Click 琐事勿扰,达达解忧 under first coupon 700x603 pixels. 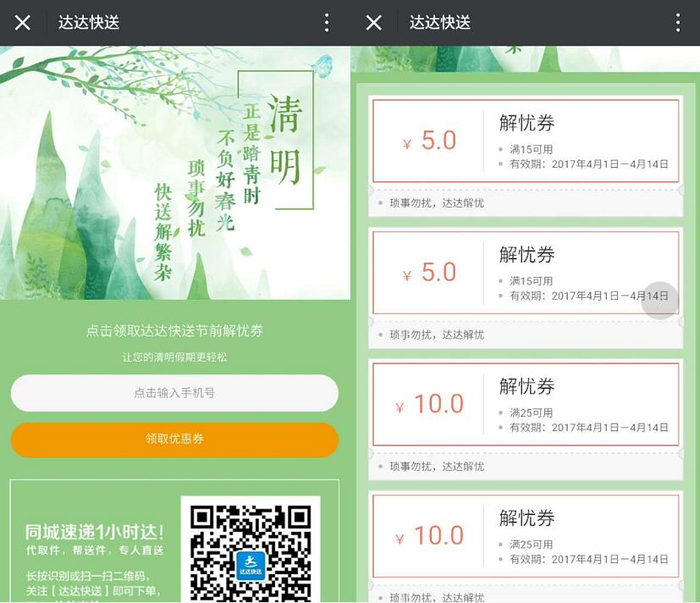[x=437, y=203]
